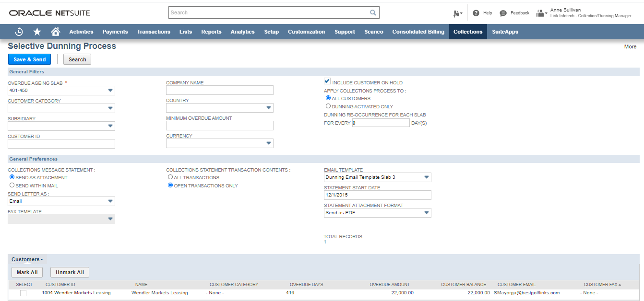The image size is (644, 301).
Task: Open the Create New icon menu
Action: click(x=457, y=13)
